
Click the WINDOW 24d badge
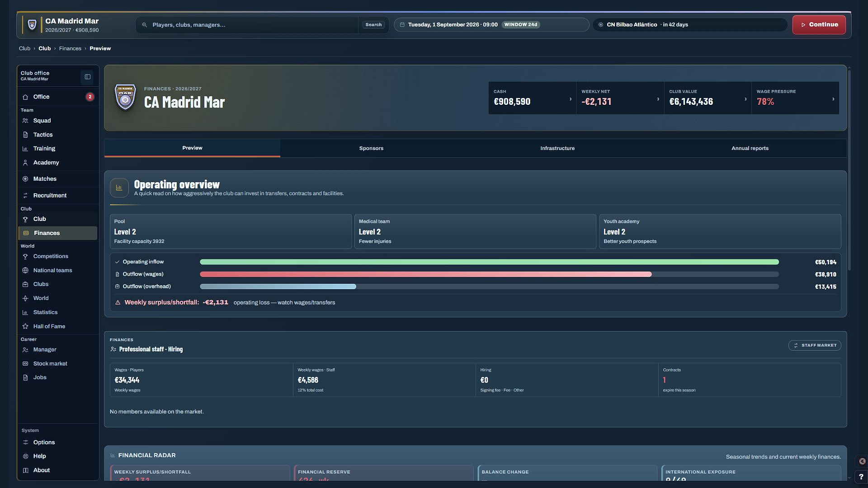click(521, 25)
